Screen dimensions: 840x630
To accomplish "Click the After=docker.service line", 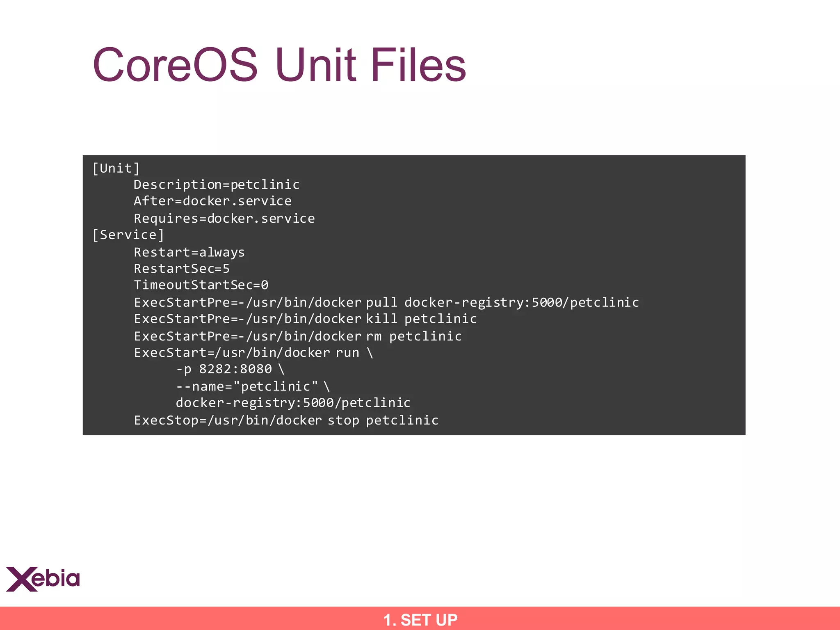I will point(212,201).
